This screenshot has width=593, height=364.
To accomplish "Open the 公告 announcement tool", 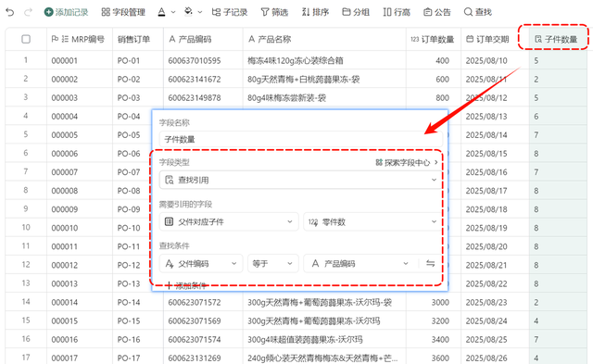I will [437, 12].
